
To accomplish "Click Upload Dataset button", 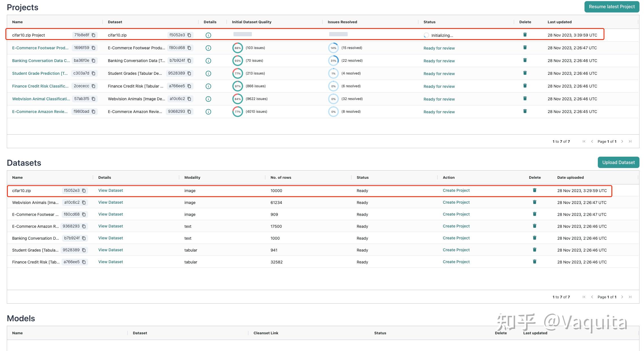I will pyautogui.click(x=618, y=162).
